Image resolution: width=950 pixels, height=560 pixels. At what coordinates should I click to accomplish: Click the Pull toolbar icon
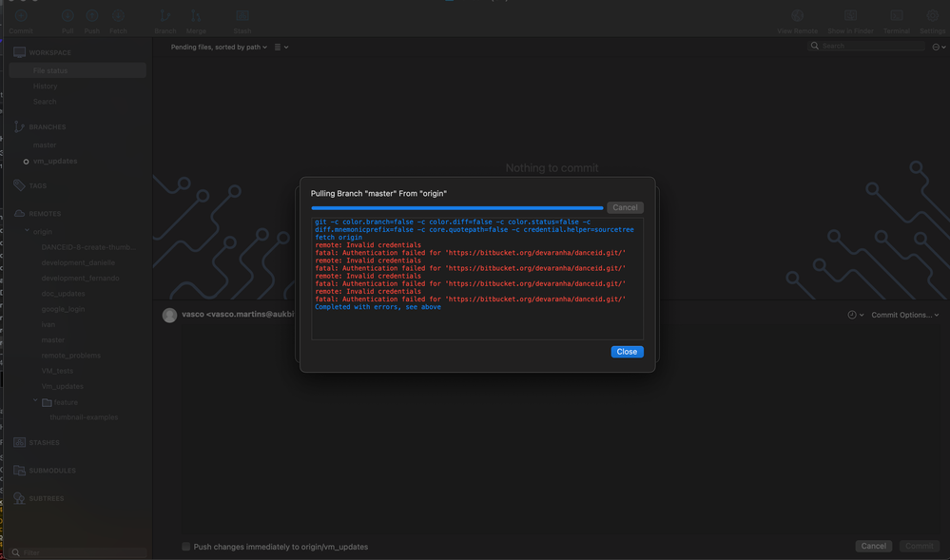pos(68,16)
